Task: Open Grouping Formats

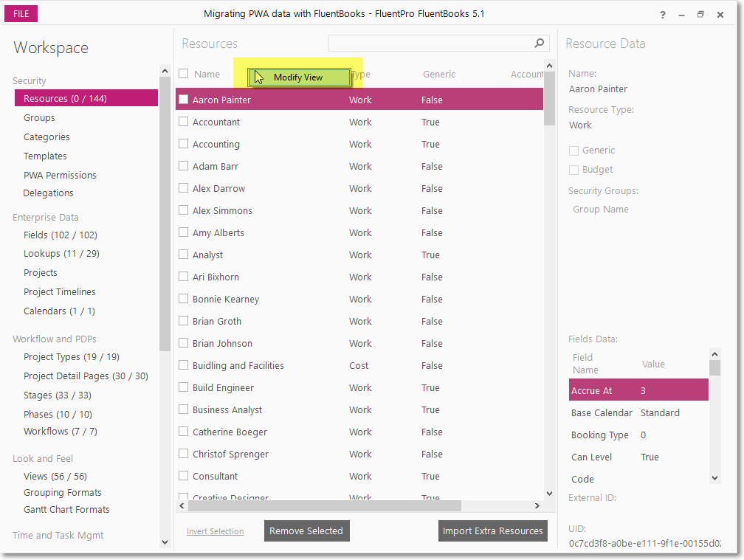Action: tap(63, 493)
